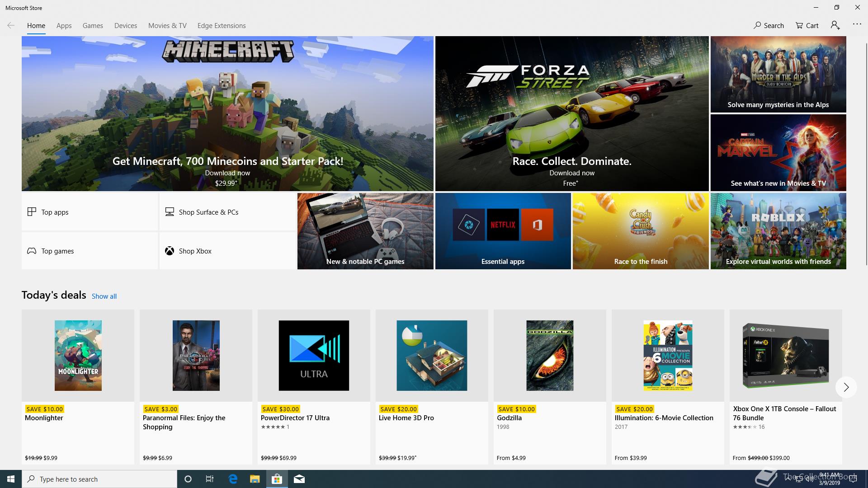
Task: Click the Live Home 3D Pro title text
Action: (406, 418)
